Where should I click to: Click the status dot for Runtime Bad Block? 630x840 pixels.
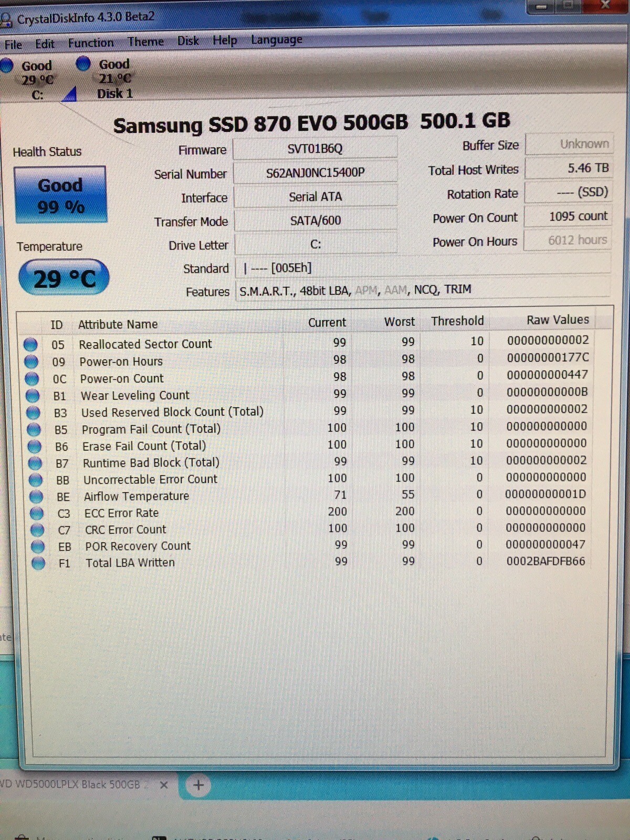coord(35,463)
